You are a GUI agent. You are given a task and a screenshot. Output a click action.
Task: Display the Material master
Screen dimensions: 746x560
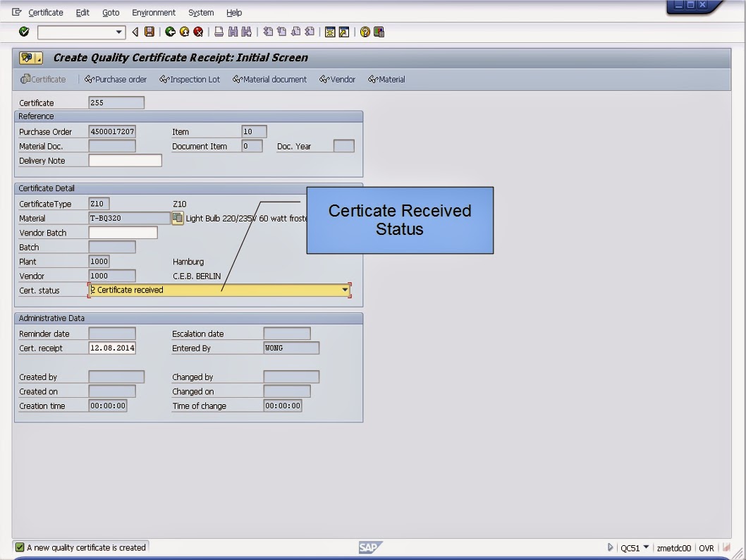[x=386, y=80]
